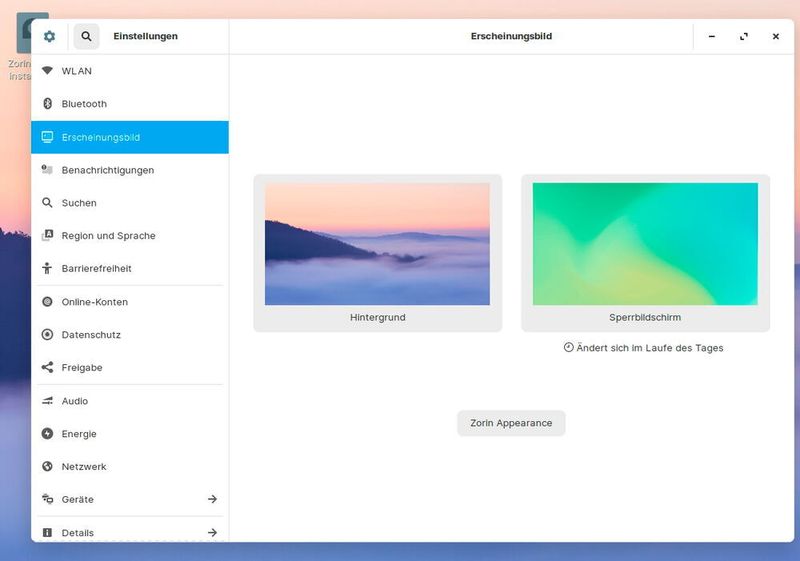Click the Energie power icon
This screenshot has width=800, height=561.
coord(47,434)
